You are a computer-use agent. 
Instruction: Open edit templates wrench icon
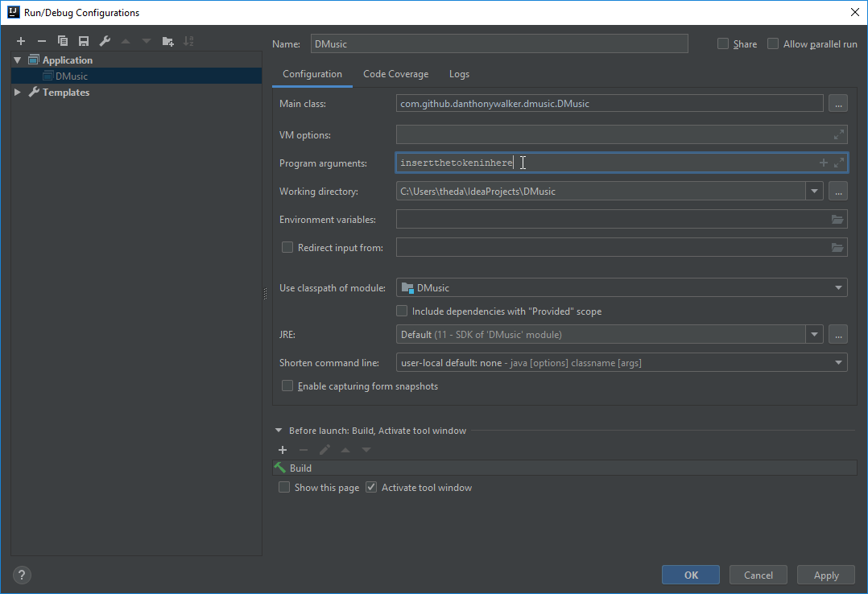[x=105, y=41]
